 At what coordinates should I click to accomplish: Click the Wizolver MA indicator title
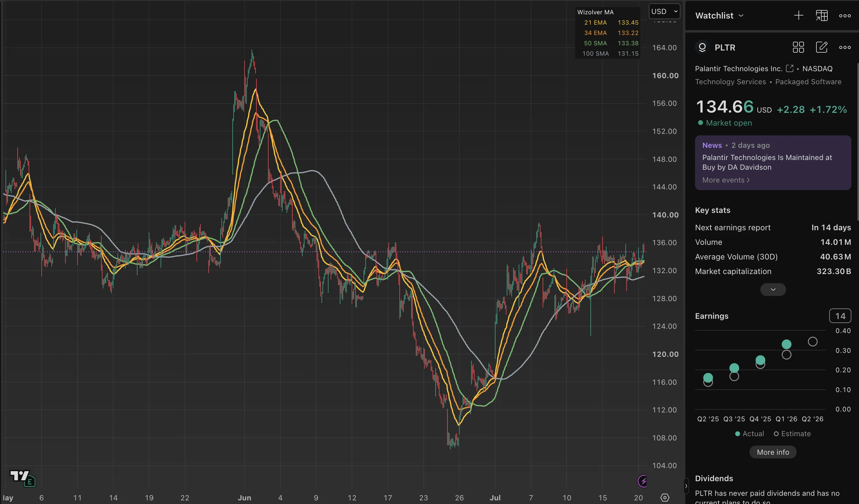tap(596, 12)
